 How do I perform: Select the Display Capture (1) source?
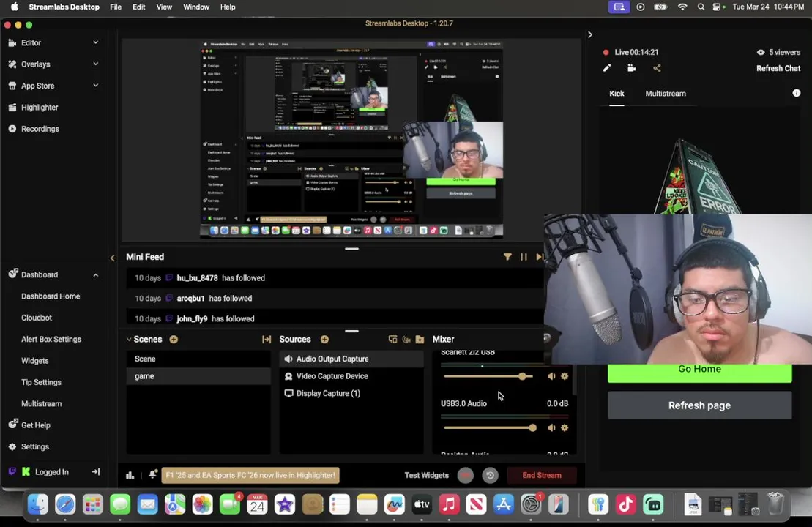tap(351, 394)
